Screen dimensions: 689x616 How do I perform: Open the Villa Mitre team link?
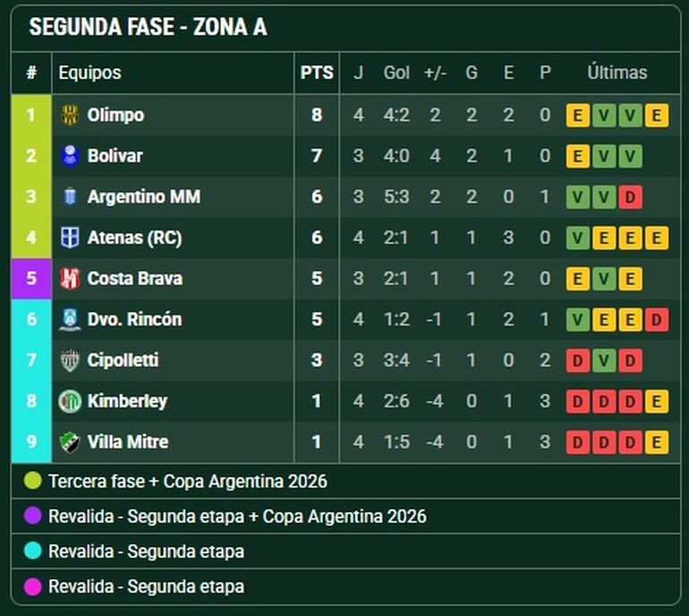(x=128, y=442)
